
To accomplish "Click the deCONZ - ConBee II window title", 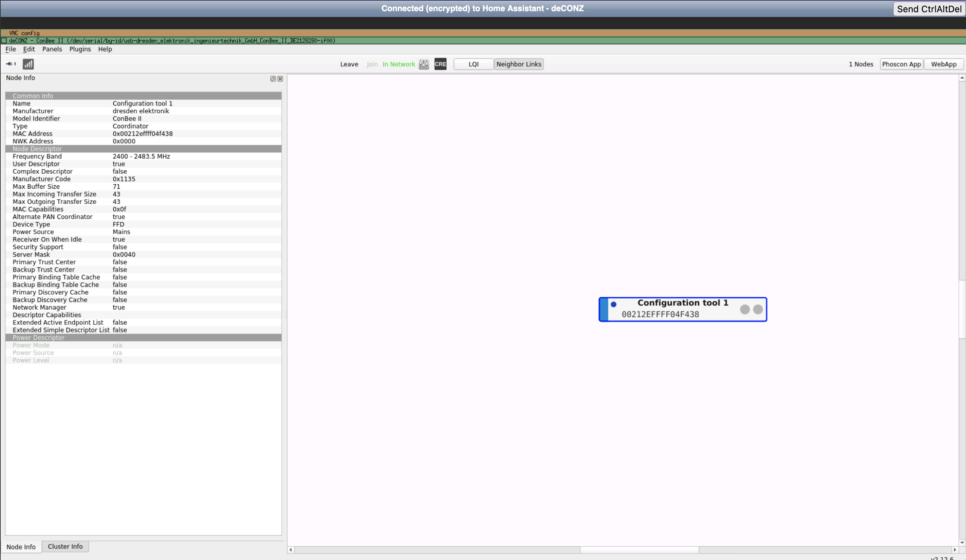I will (172, 41).
